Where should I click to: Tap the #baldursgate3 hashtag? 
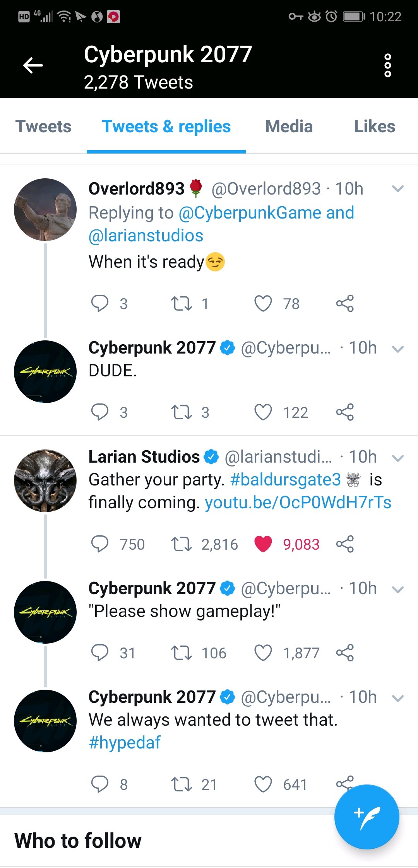point(285,480)
